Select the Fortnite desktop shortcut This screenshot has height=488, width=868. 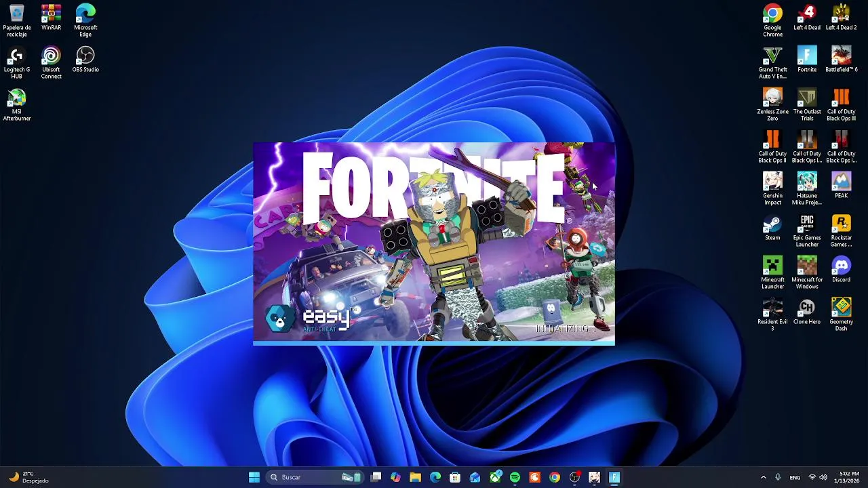point(807,59)
